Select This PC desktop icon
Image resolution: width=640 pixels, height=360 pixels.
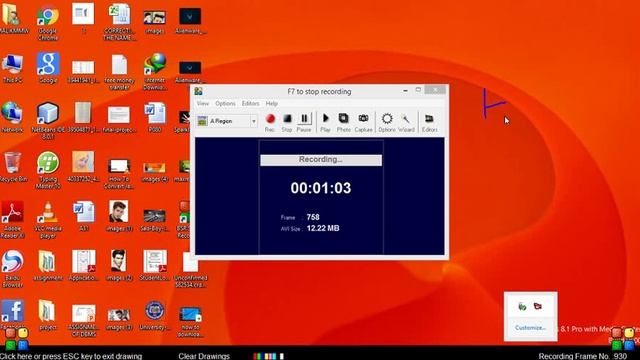click(12, 68)
